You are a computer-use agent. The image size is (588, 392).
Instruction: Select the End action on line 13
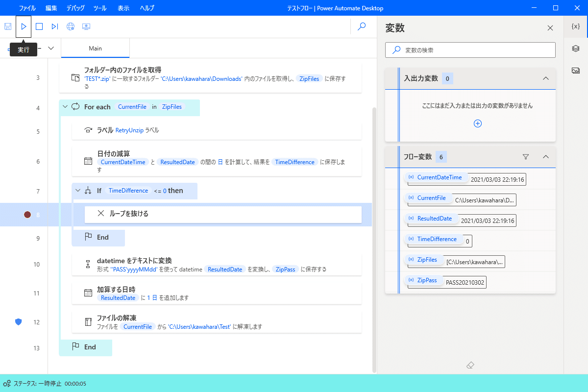[x=85, y=347]
